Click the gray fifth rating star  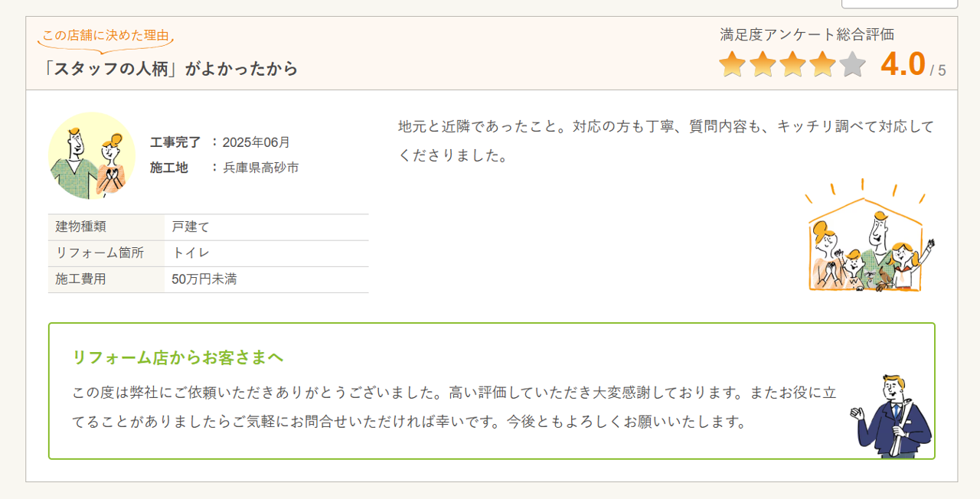pos(852,65)
